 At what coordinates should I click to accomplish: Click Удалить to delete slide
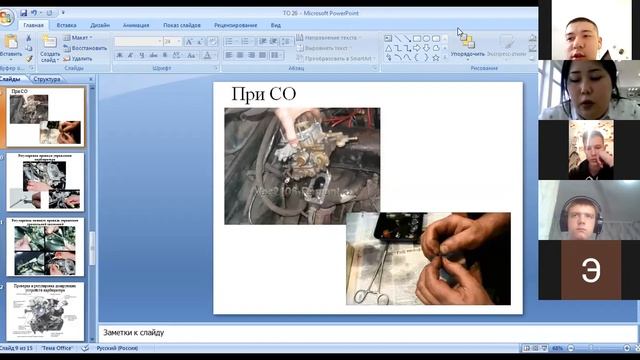78,59
